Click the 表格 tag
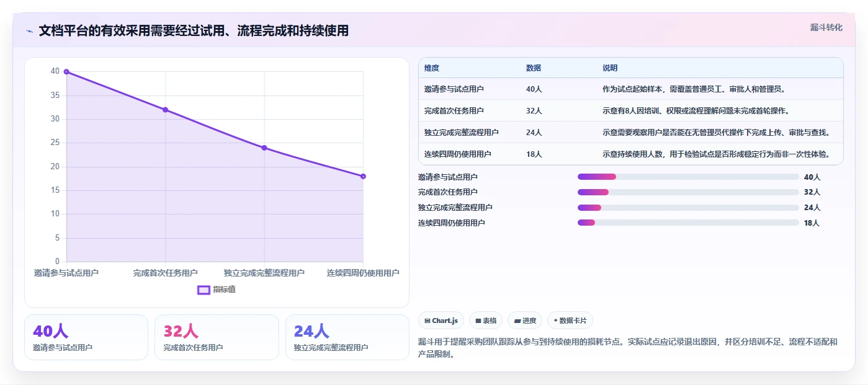This screenshot has height=385, width=868. coord(486,321)
